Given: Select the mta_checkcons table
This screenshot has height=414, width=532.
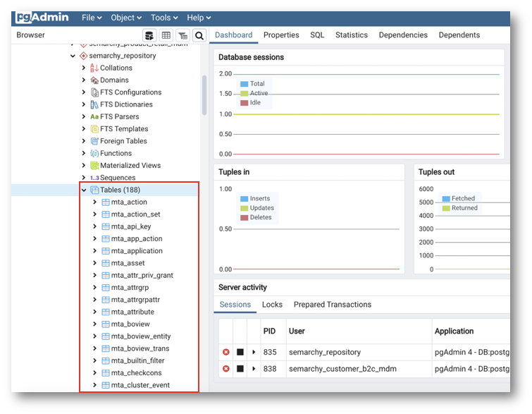Looking at the screenshot, I should tap(137, 373).
